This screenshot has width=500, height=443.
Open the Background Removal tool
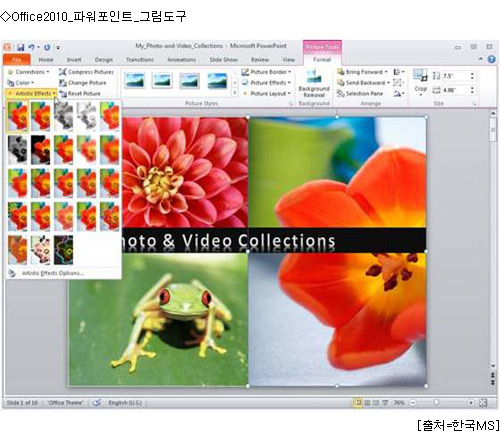[314, 83]
